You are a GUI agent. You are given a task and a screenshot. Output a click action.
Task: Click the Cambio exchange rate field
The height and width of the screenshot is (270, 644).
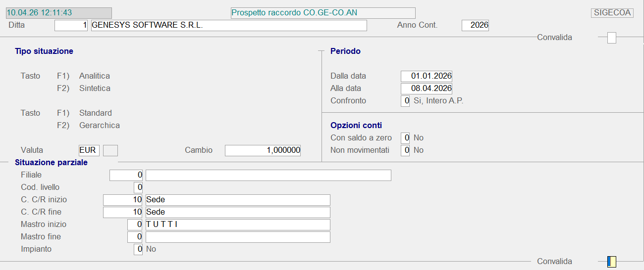point(263,150)
